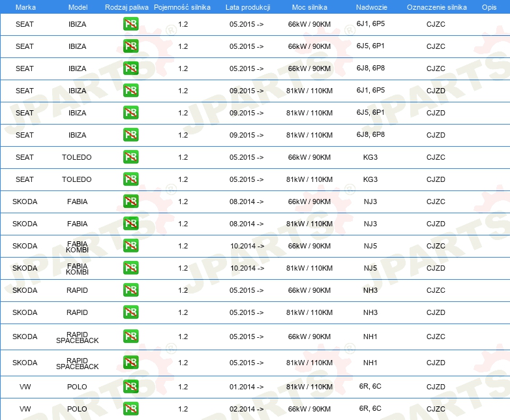Click the Model column header
This screenshot has height=420, width=510.
pos(78,7)
